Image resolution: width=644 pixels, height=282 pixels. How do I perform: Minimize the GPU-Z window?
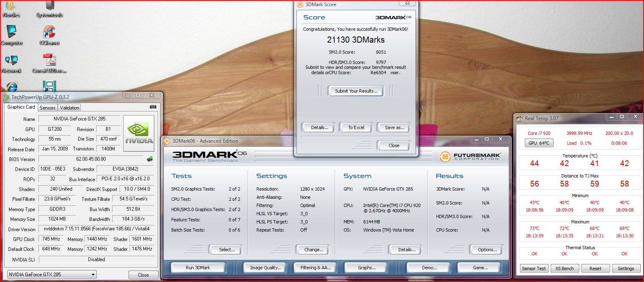[128, 96]
